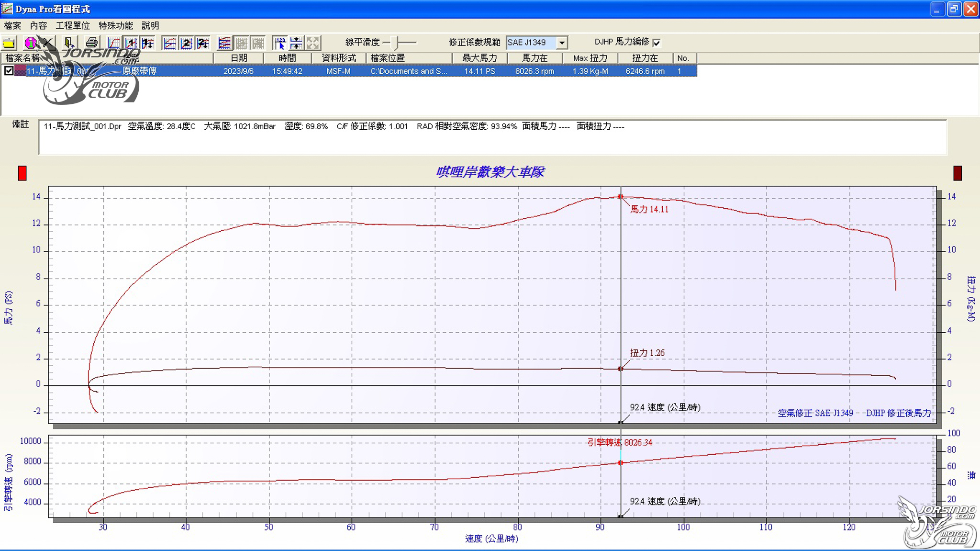Click the 引擎轉速 8026.34 rpm marker
Screen dimensions: 980x551
621,462
